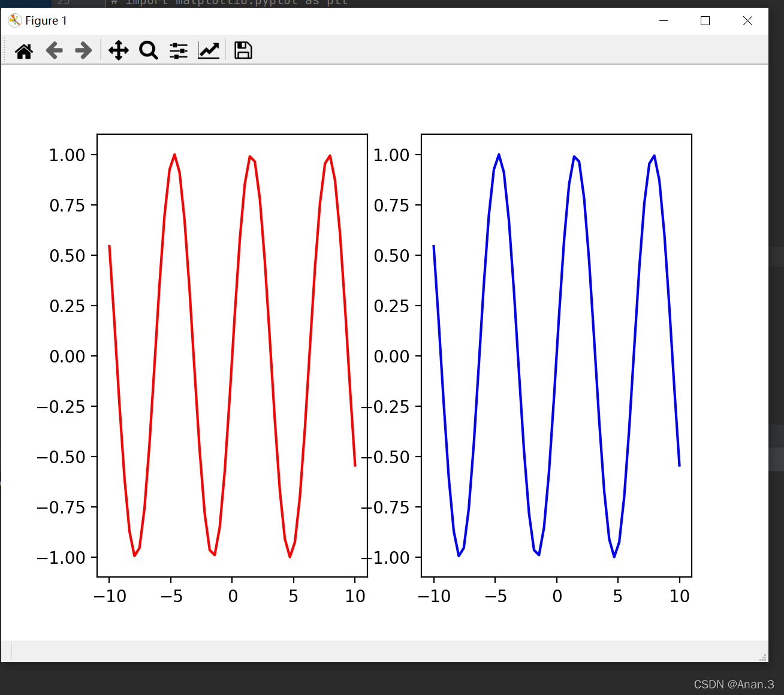Image resolution: width=784 pixels, height=695 pixels.
Task: Click the −5 x-axis label on left plot
Action: 171,596
